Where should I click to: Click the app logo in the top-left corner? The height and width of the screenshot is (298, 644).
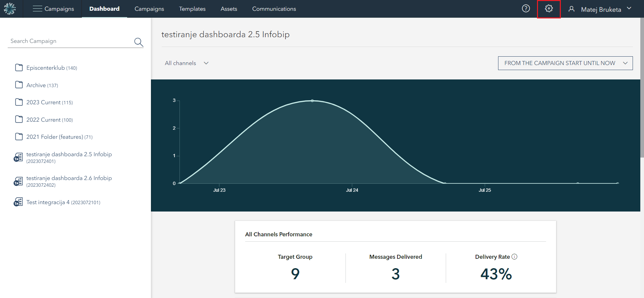(10, 9)
